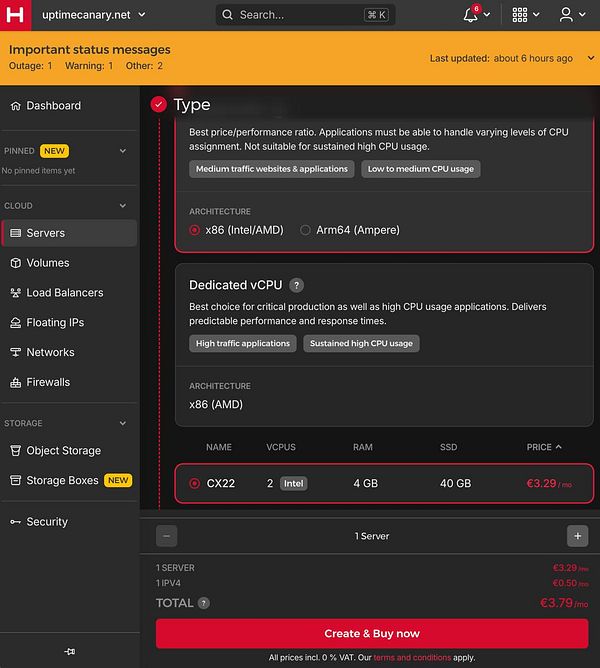
Task: Select the Dedicated vCPU card
Action: (384, 345)
